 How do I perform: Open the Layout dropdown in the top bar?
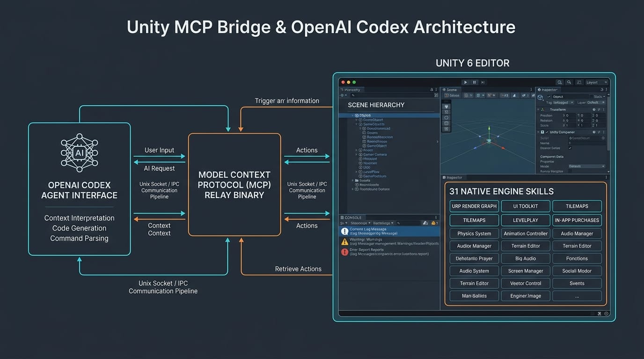pos(597,82)
